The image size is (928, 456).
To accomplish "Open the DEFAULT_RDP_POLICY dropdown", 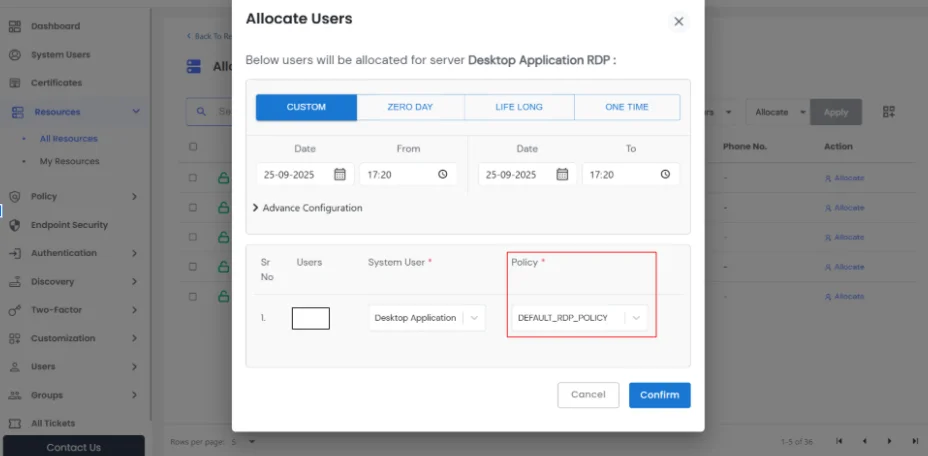I will 579,318.
